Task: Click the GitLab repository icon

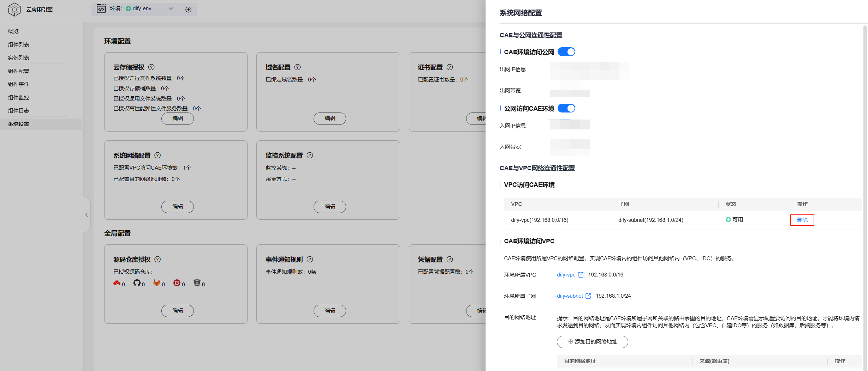Action: 157,283
